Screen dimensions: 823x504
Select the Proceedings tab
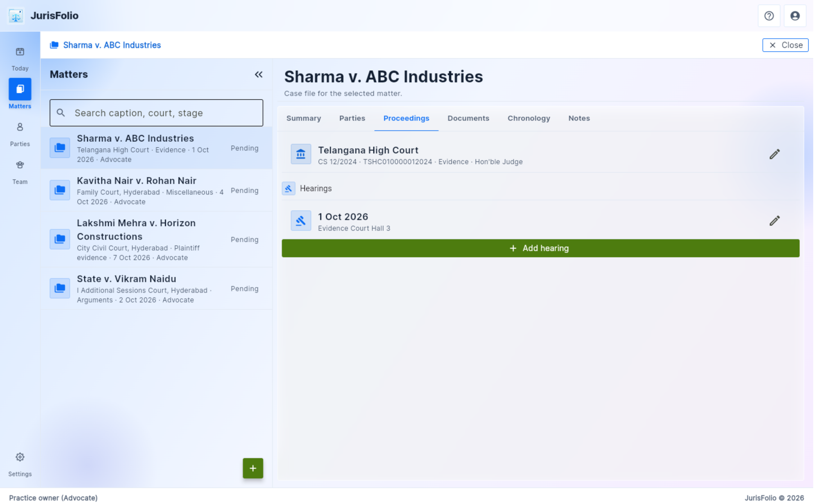[406, 118]
